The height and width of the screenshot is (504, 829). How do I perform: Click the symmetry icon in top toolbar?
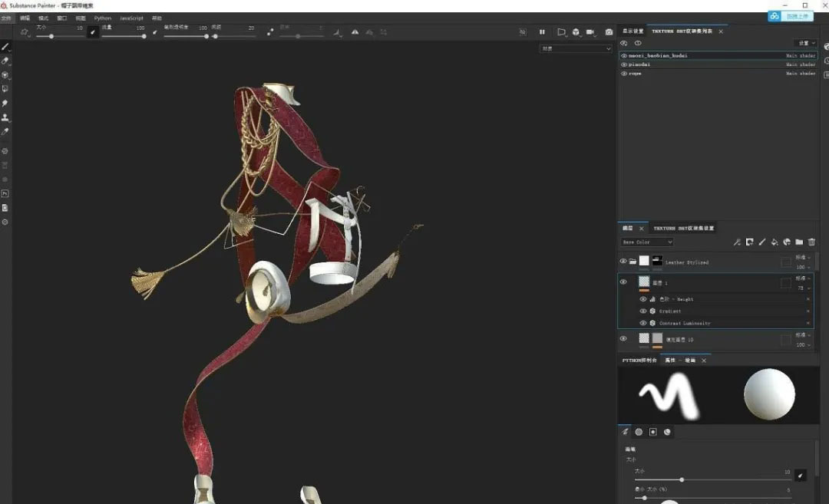coord(355,32)
